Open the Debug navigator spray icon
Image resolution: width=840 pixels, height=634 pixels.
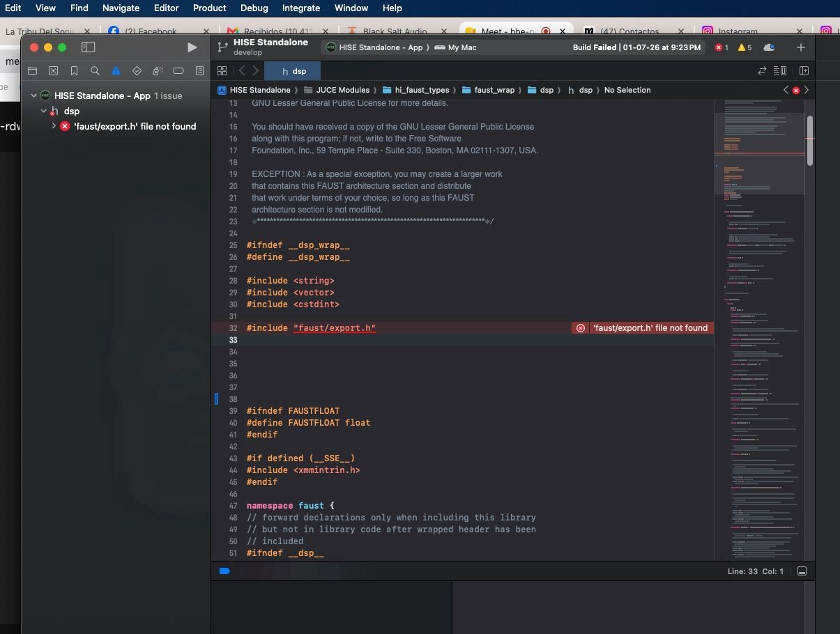click(x=158, y=71)
